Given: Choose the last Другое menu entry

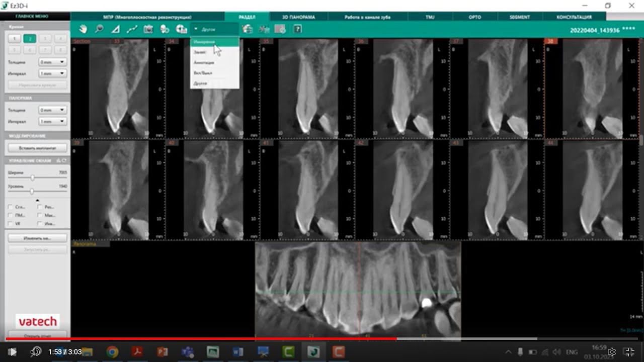Looking at the screenshot, I should click(x=215, y=83).
